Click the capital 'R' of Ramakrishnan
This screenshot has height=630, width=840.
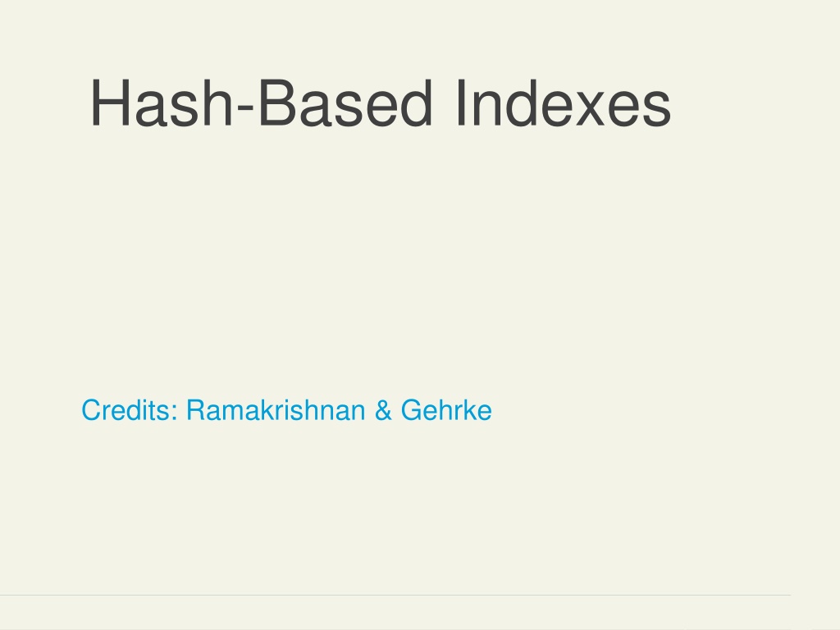pos(196,410)
